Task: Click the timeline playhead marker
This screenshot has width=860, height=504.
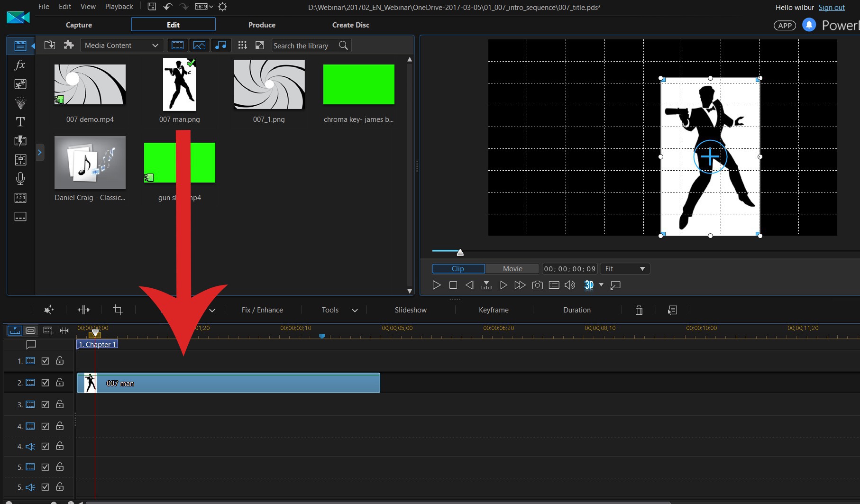Action: [95, 334]
